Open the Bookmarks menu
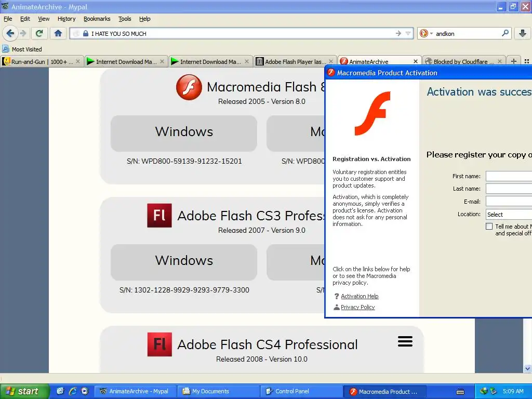This screenshot has height=399, width=532. (97, 19)
